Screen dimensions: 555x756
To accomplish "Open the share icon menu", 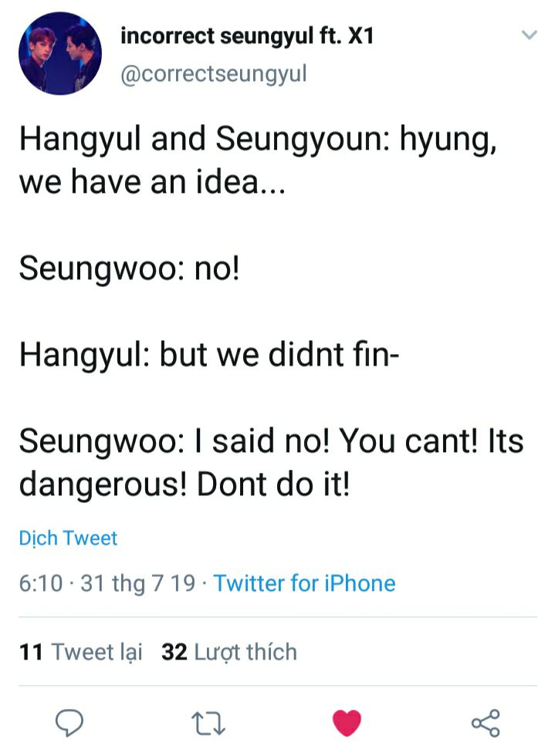I will pos(486,723).
